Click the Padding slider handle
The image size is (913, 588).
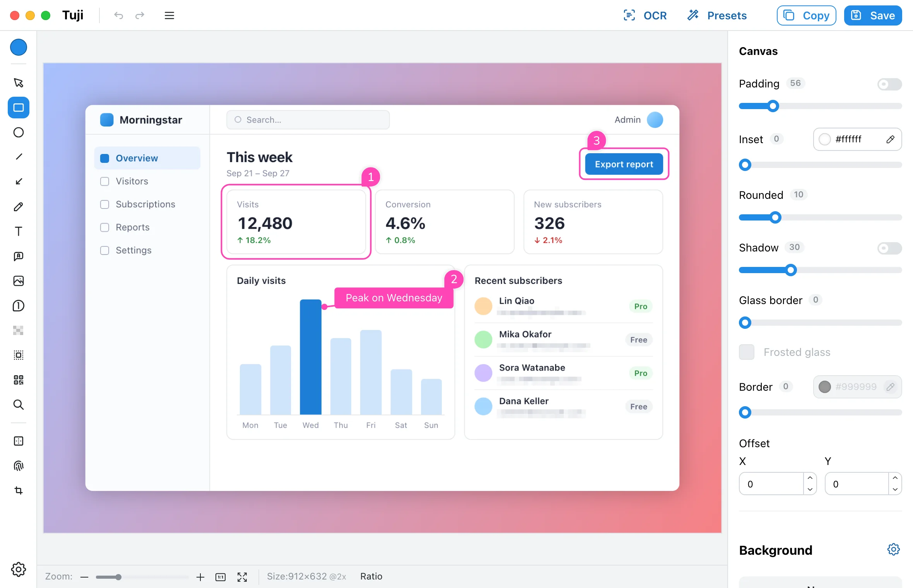(773, 106)
